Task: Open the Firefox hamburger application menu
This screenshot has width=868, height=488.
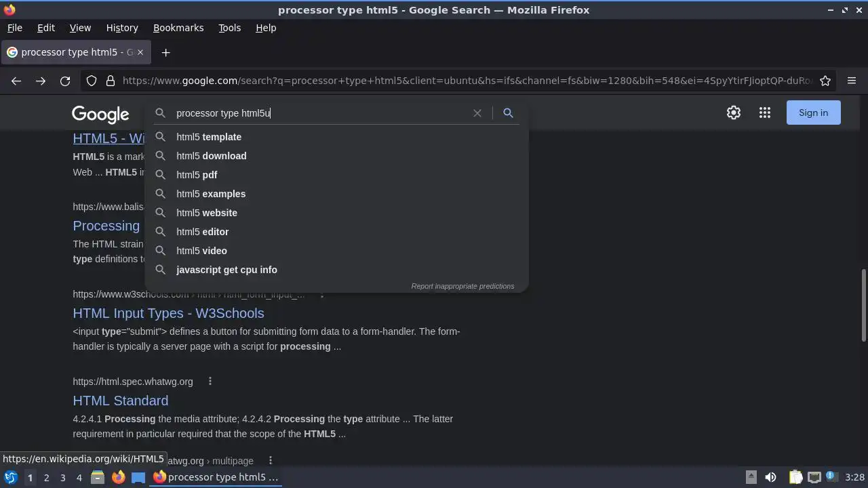Action: [x=852, y=81]
